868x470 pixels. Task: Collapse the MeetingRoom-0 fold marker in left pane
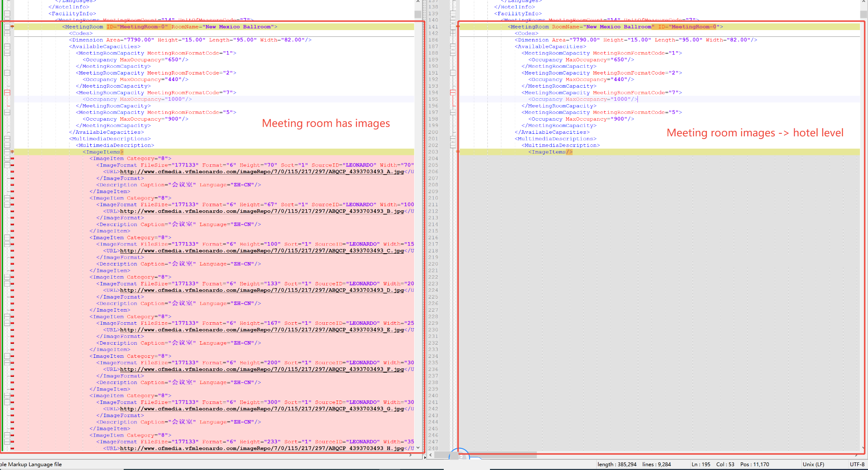point(7,27)
